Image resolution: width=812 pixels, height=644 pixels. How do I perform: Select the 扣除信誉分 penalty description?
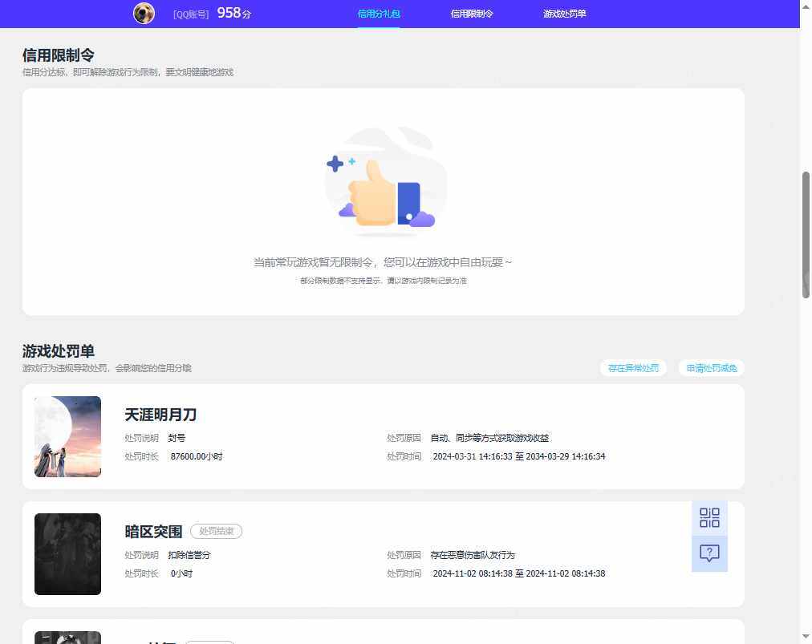point(189,555)
